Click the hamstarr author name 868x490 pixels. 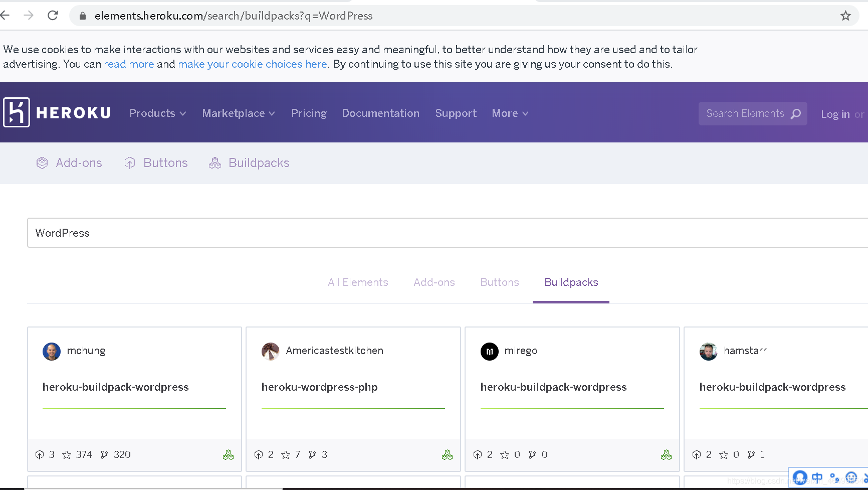tap(745, 351)
